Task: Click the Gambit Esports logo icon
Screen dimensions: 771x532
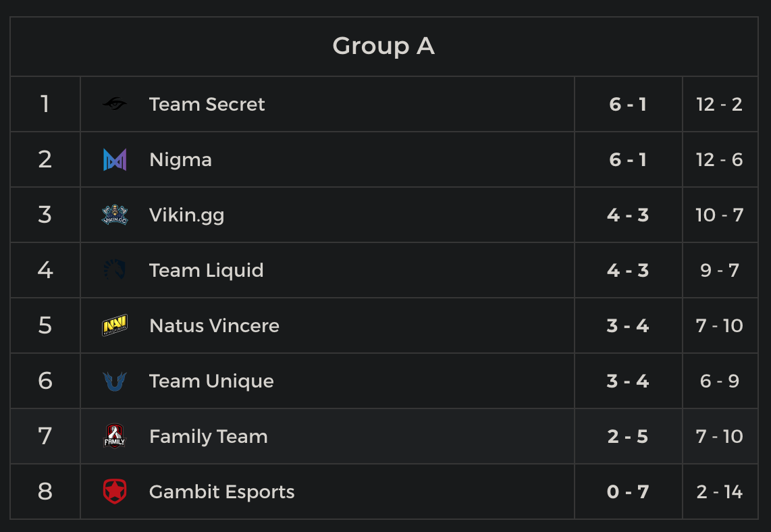Action: coord(115,491)
